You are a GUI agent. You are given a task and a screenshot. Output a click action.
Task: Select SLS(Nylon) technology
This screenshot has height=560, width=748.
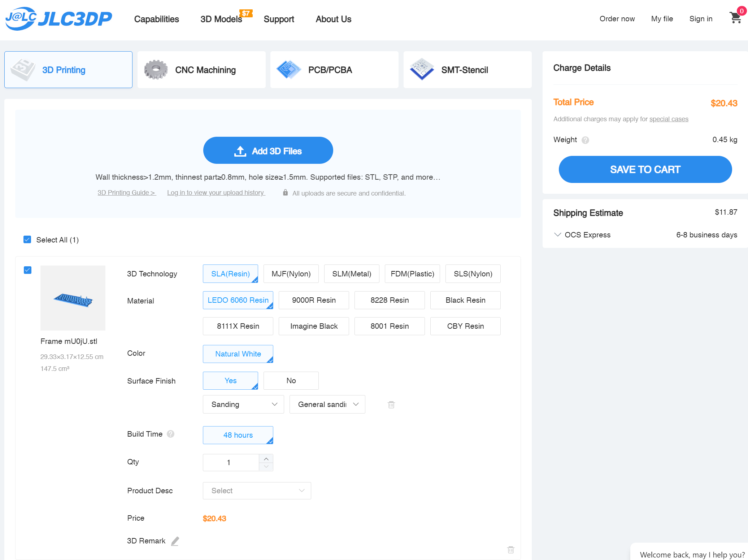(473, 274)
